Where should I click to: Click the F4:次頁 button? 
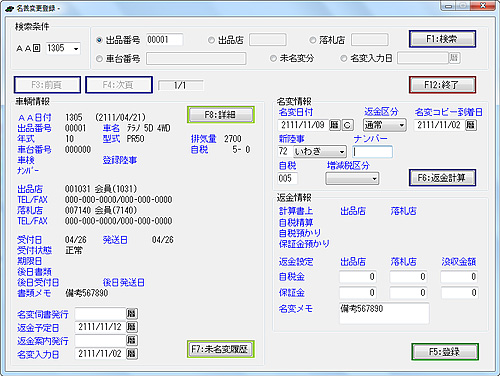click(x=119, y=85)
